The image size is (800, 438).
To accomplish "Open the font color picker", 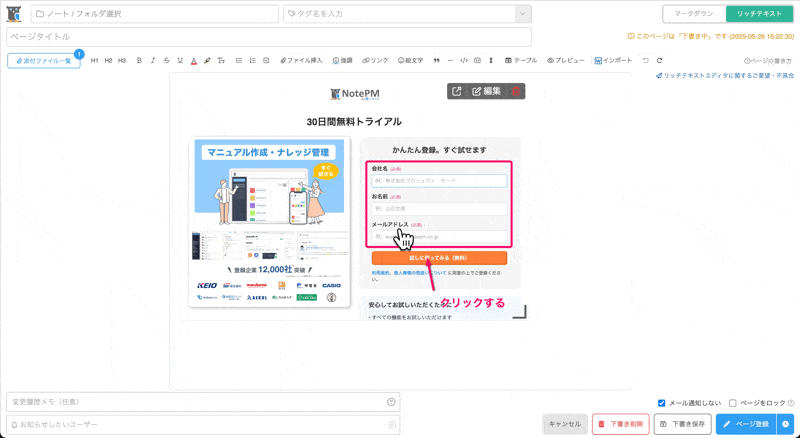I will 193,61.
